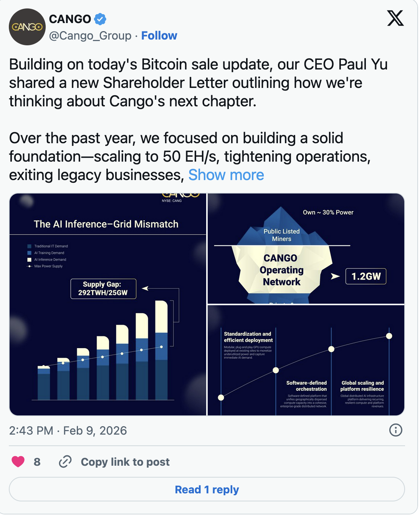Click the like count showing 8
This screenshot has height=516, width=420.
37,462
